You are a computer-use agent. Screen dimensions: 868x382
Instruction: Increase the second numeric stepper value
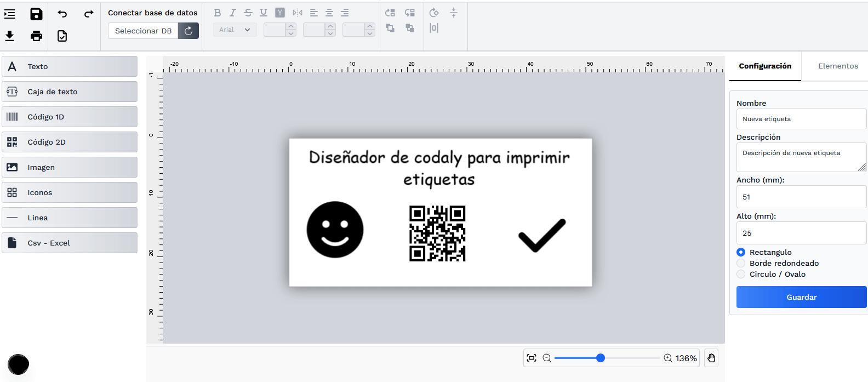point(330,26)
